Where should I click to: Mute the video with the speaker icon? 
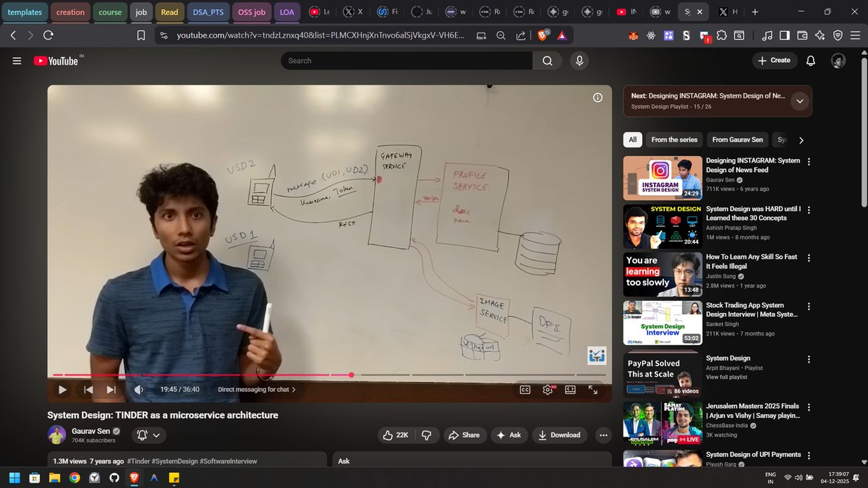click(139, 390)
